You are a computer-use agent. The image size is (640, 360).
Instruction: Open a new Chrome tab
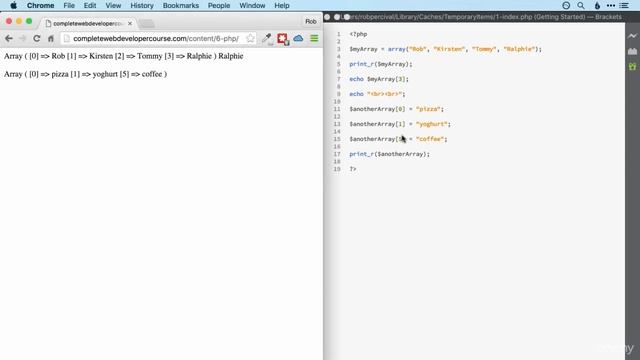[147, 24]
